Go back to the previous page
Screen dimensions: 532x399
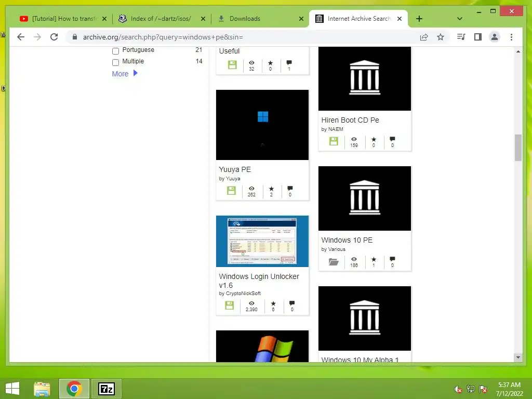(21, 37)
